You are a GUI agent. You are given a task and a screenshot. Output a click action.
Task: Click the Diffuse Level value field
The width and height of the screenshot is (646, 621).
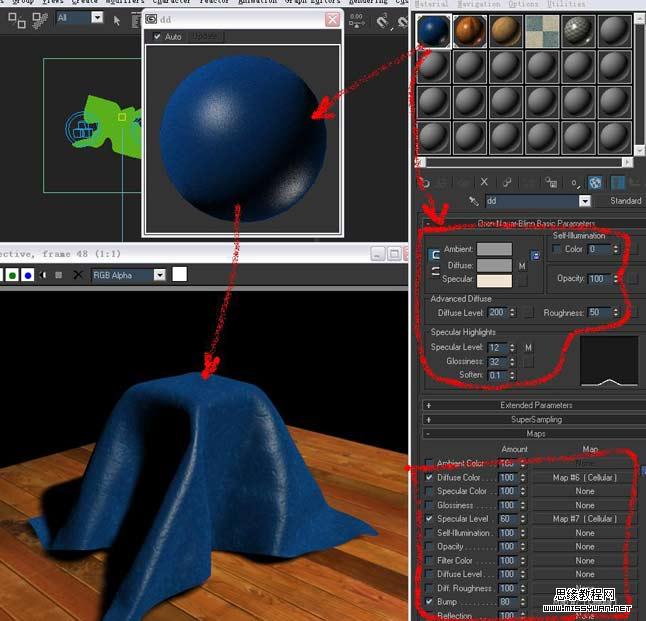pyautogui.click(x=498, y=313)
